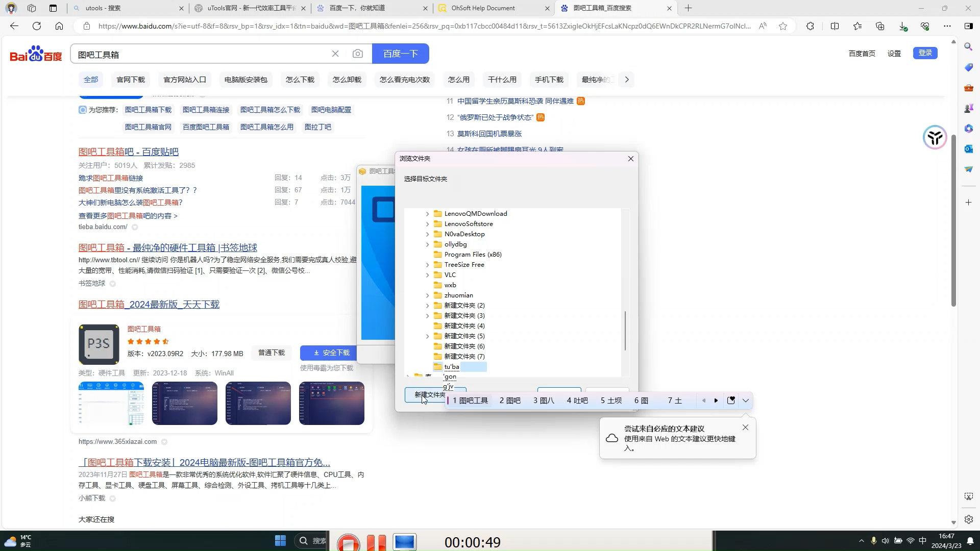Click the 普通下载 button
The height and width of the screenshot is (551, 980).
tap(272, 353)
